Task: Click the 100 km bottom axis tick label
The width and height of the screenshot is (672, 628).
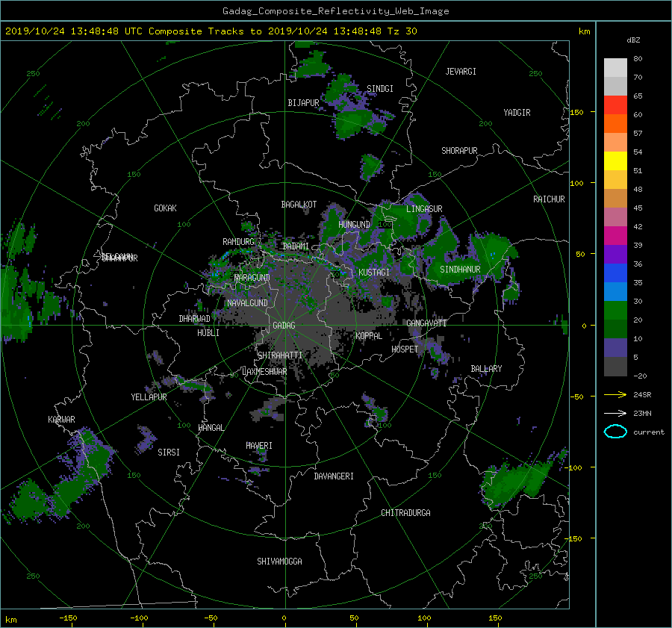Action: coord(424,618)
